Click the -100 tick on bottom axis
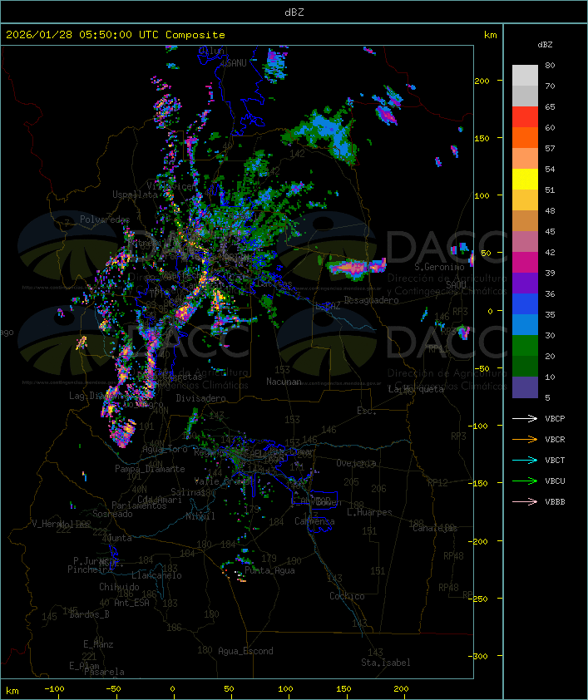Image resolution: width=588 pixels, height=700 pixels. coord(55,689)
